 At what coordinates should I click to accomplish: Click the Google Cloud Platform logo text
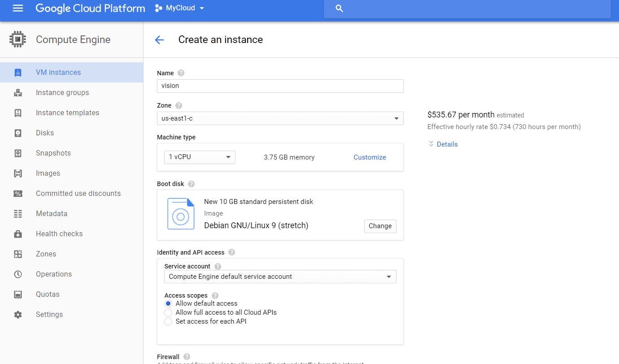(90, 8)
